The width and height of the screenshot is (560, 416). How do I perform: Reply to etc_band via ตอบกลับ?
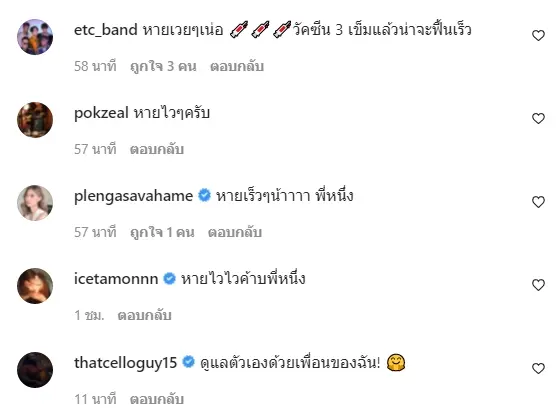pyautogui.click(x=237, y=66)
